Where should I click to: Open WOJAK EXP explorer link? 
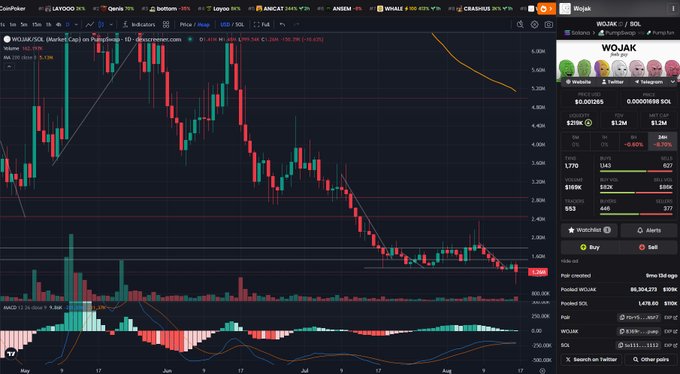(670, 331)
